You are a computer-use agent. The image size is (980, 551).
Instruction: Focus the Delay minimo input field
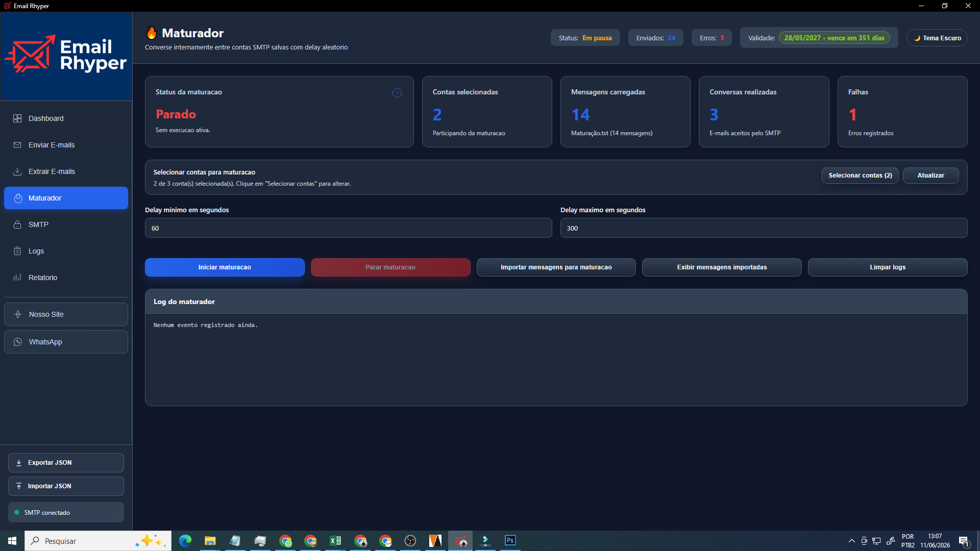[348, 228]
